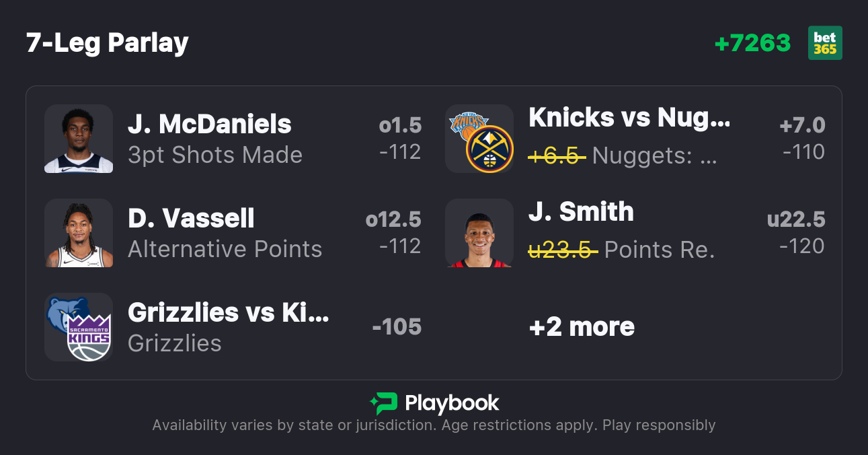Select D. Vassell player headshot
This screenshot has height=455, width=868.
pos(79,233)
